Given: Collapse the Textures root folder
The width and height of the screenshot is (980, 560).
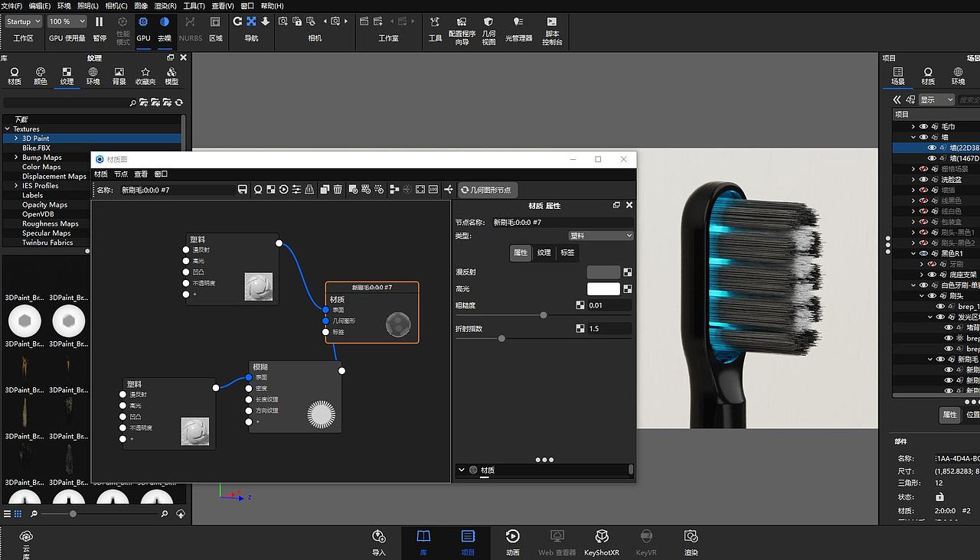Looking at the screenshot, I should [8, 129].
